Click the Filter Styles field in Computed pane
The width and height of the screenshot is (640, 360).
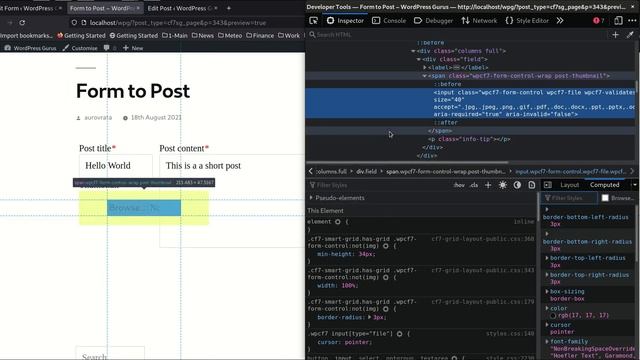pos(569,198)
